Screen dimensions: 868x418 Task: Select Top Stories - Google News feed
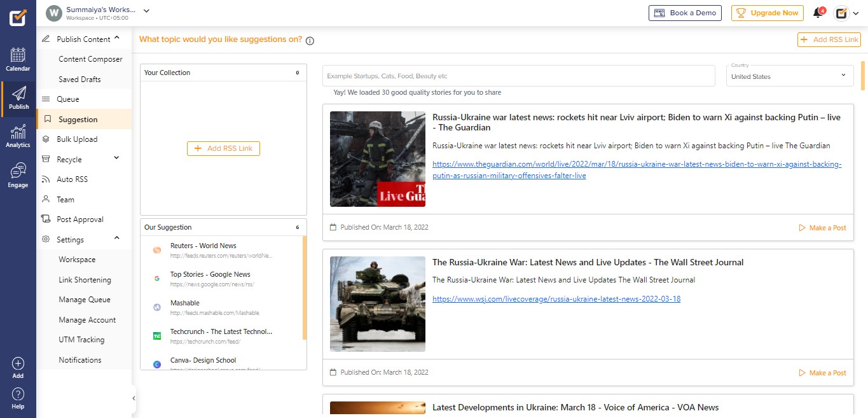click(x=210, y=274)
